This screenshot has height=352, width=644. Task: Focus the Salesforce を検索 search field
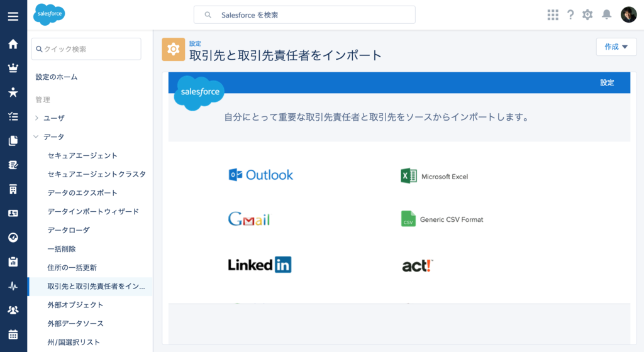click(304, 14)
